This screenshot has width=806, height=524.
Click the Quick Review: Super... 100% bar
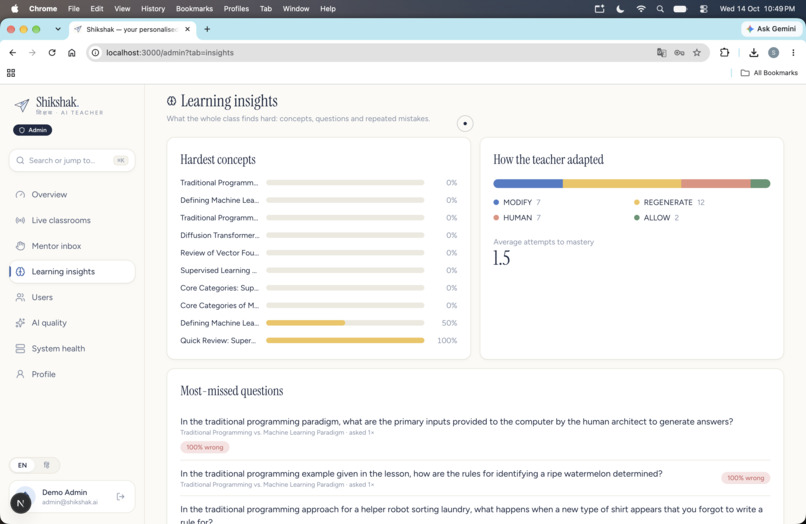click(345, 340)
